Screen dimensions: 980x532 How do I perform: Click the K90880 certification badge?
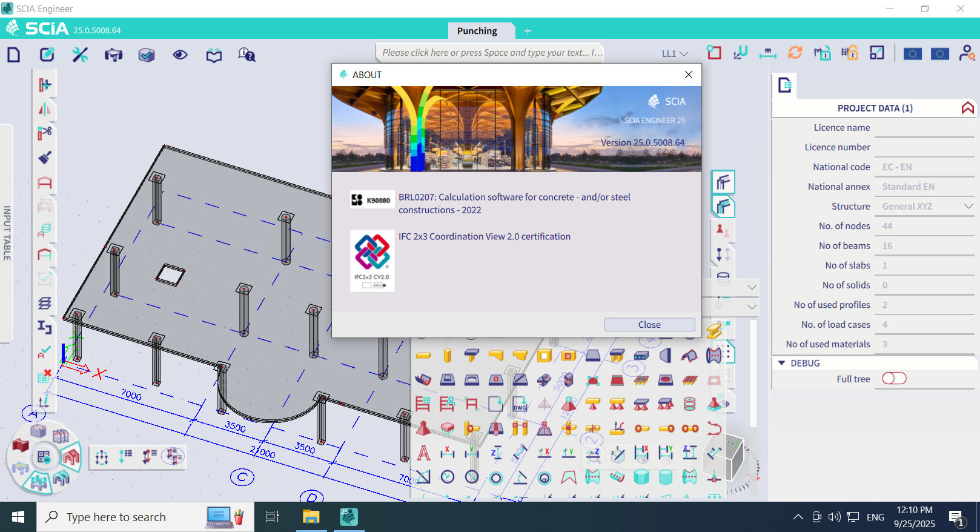coord(371,200)
